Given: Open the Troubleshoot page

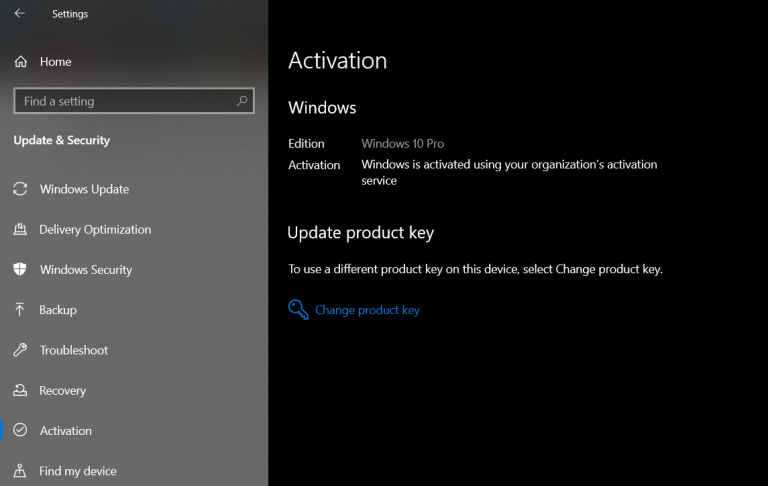Looking at the screenshot, I should (x=73, y=350).
